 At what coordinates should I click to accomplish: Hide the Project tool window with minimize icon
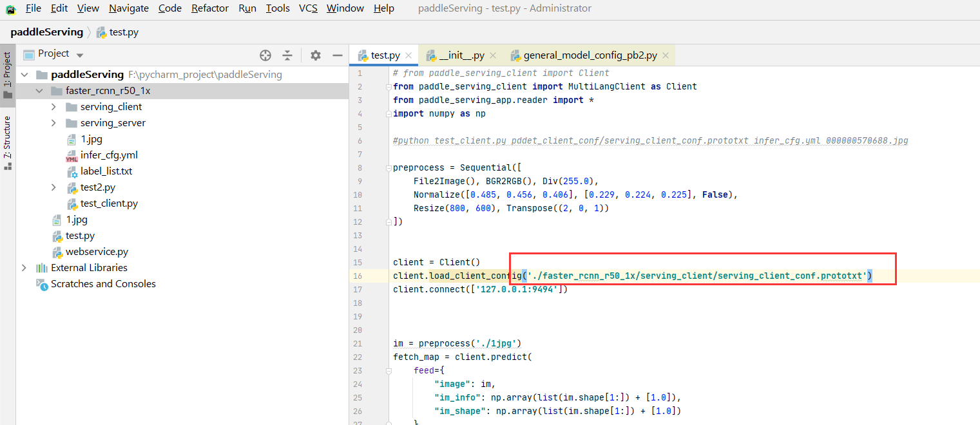tap(338, 55)
